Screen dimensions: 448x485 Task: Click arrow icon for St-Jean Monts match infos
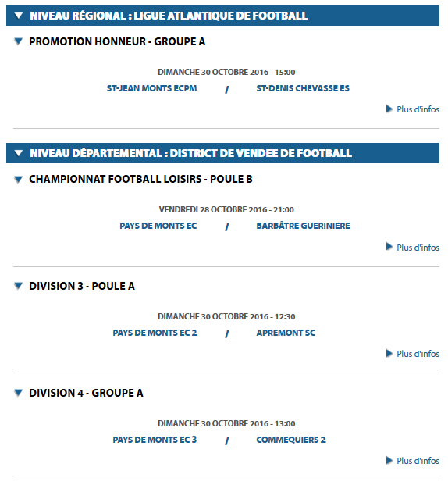coord(389,109)
